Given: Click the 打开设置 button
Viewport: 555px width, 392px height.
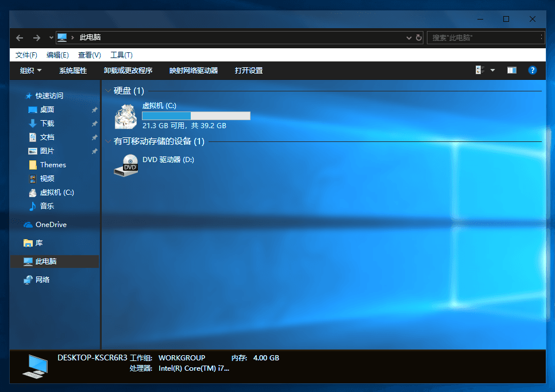Looking at the screenshot, I should (x=248, y=71).
